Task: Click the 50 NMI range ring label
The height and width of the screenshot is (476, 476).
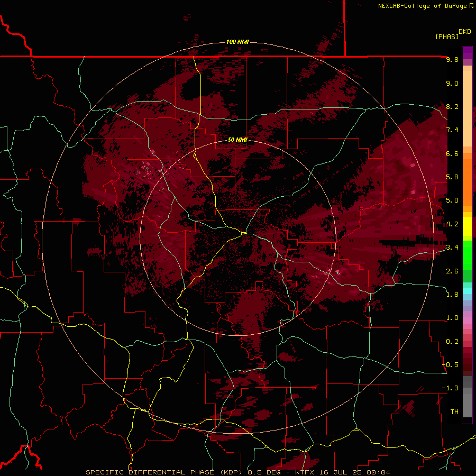Action: pos(237,140)
